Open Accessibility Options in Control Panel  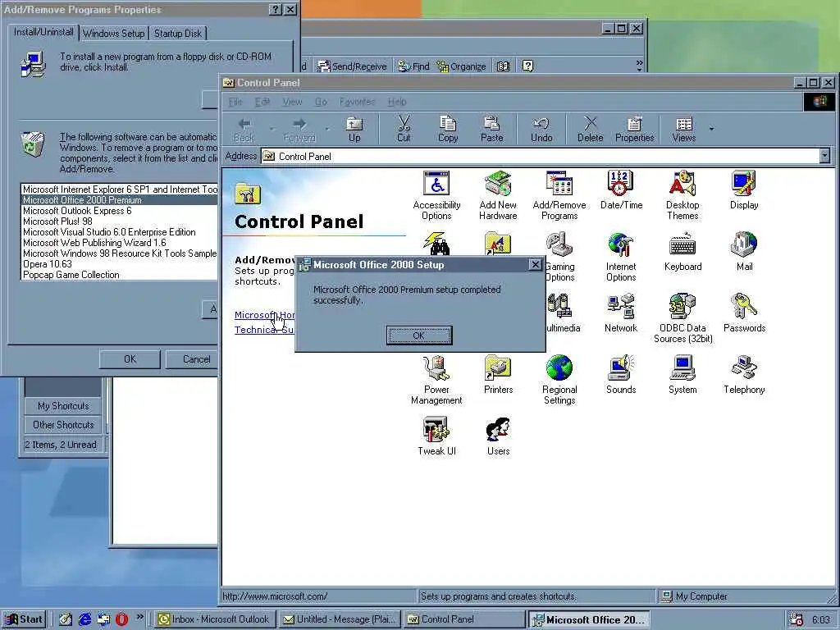pyautogui.click(x=436, y=195)
